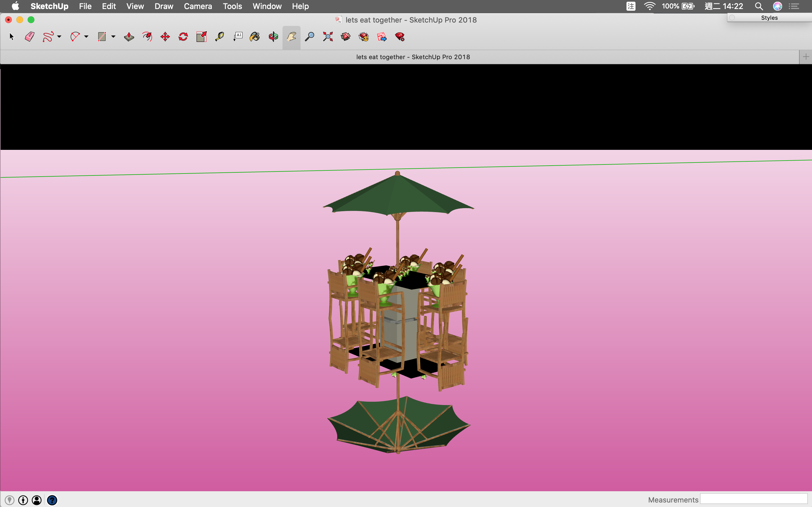Expand the Arc tool dropdown arrow
812x507 pixels.
point(86,37)
